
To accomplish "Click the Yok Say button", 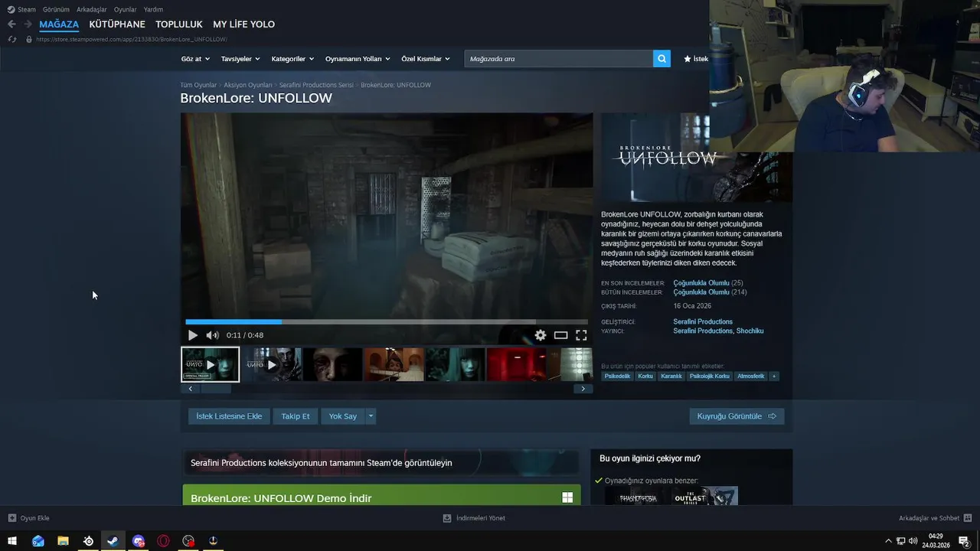I will tap(343, 416).
